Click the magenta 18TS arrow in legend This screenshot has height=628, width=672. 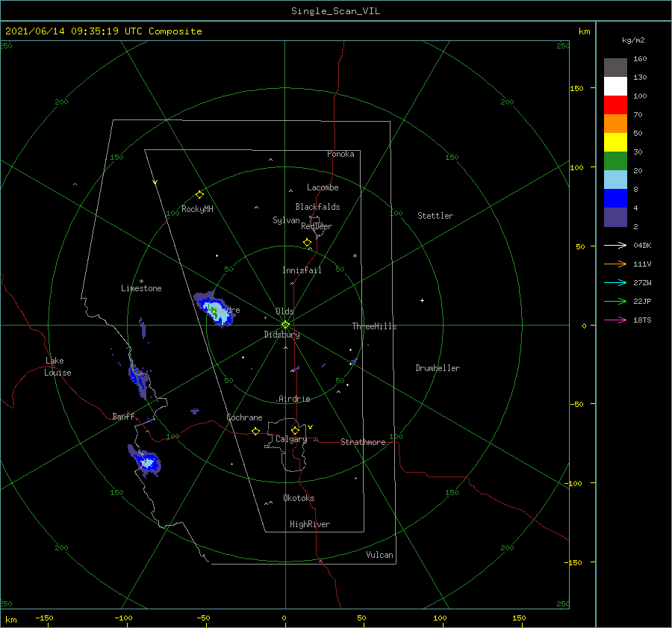tap(615, 320)
